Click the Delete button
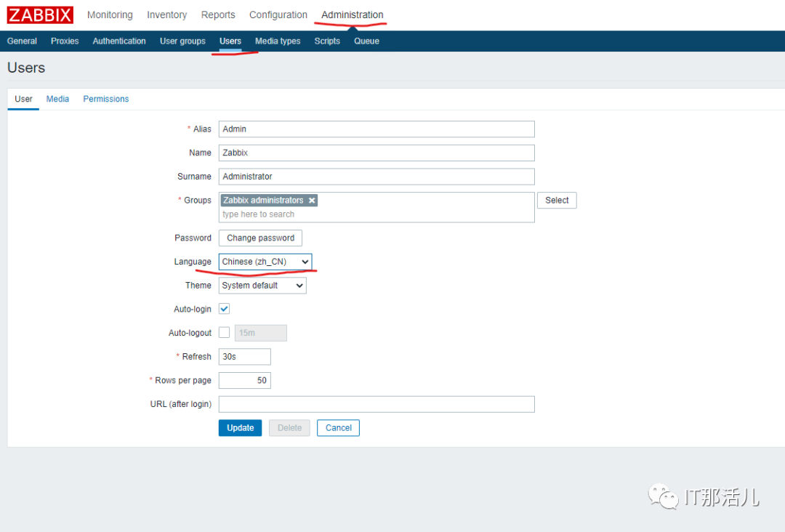Image resolution: width=785 pixels, height=532 pixels. [289, 428]
